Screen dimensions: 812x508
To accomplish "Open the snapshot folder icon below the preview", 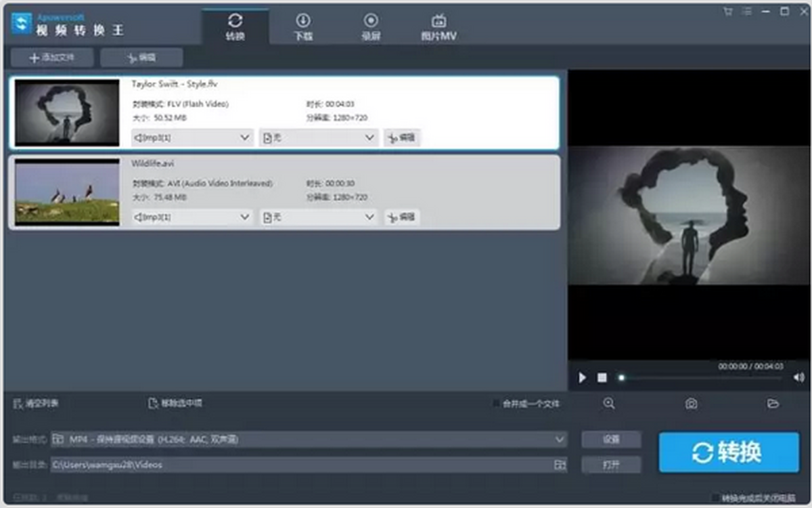I will [x=773, y=404].
